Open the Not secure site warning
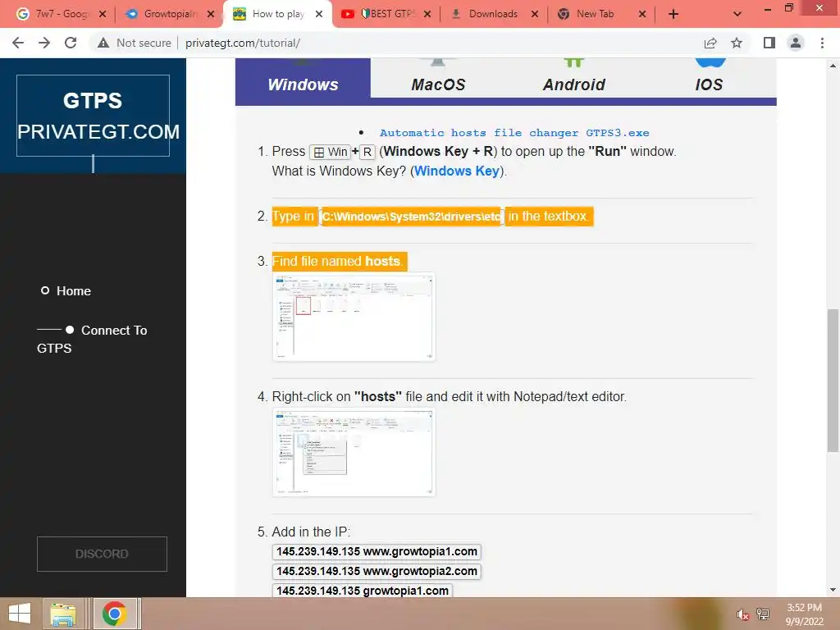This screenshot has height=630, width=840. 135,43
